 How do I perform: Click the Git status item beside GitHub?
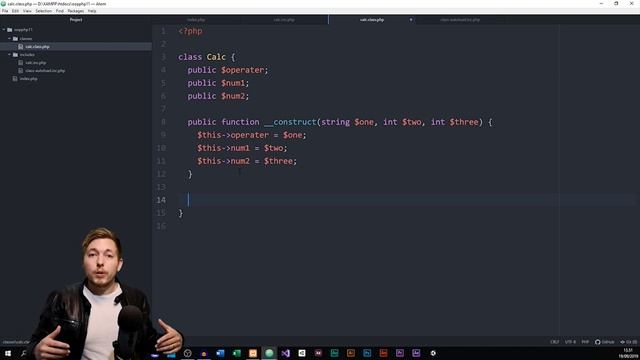pos(629,342)
